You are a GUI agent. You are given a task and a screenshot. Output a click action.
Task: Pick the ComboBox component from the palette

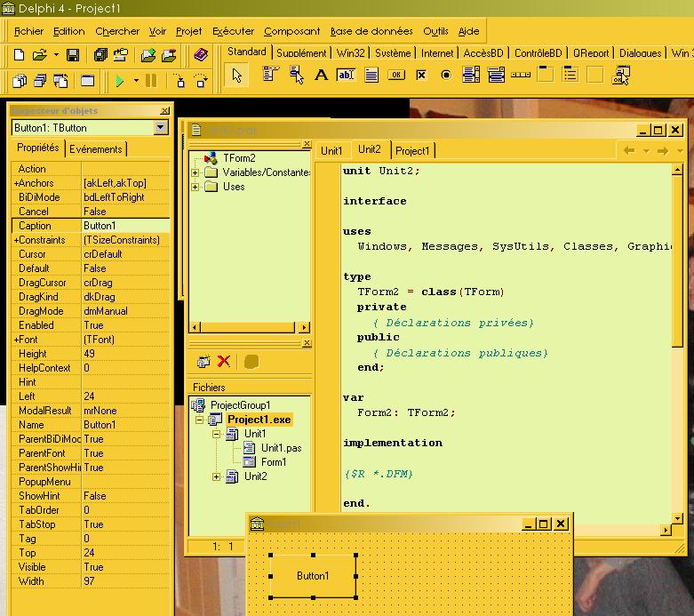pyautogui.click(x=496, y=75)
